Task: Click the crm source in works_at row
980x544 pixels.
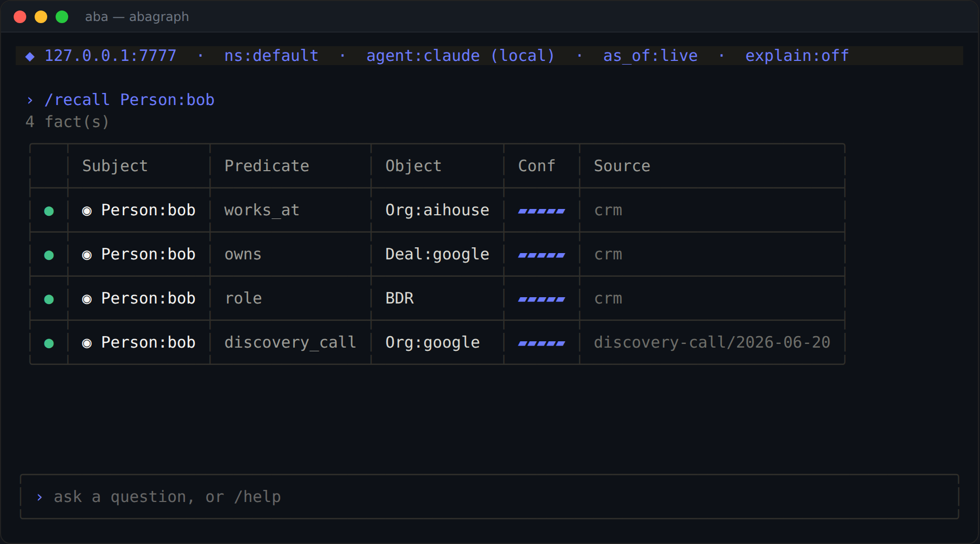Action: point(608,210)
